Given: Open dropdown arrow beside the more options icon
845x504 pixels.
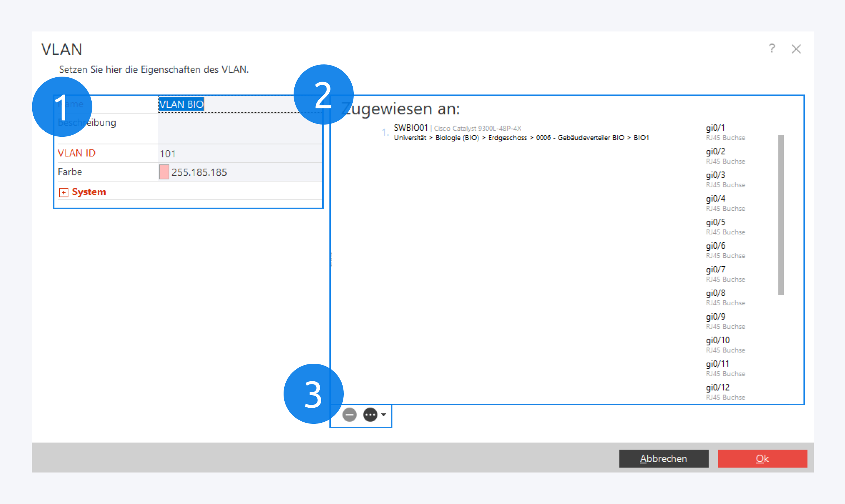Looking at the screenshot, I should [383, 415].
